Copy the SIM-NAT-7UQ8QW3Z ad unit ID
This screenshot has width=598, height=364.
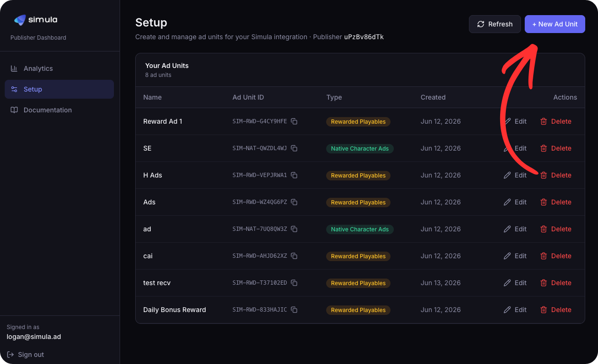pos(294,229)
